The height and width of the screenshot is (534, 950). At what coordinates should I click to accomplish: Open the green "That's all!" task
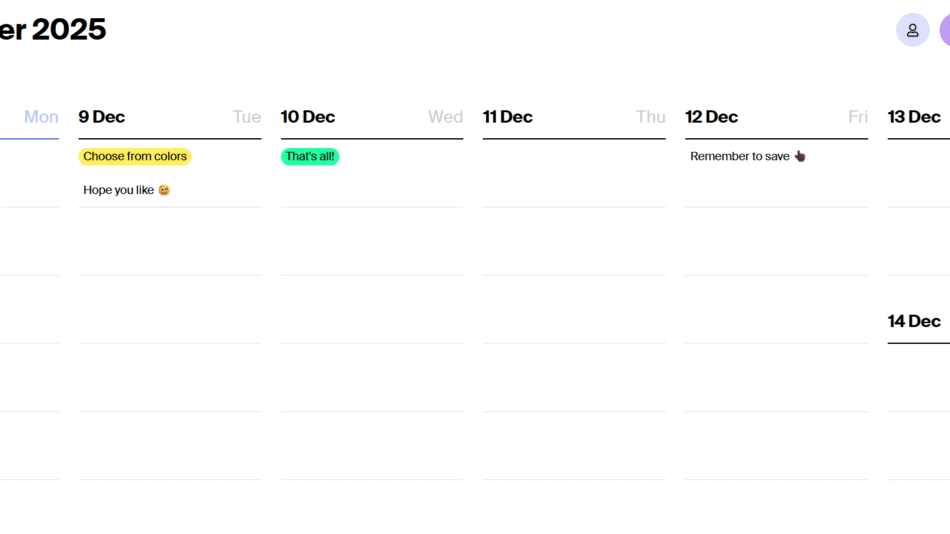tap(310, 156)
